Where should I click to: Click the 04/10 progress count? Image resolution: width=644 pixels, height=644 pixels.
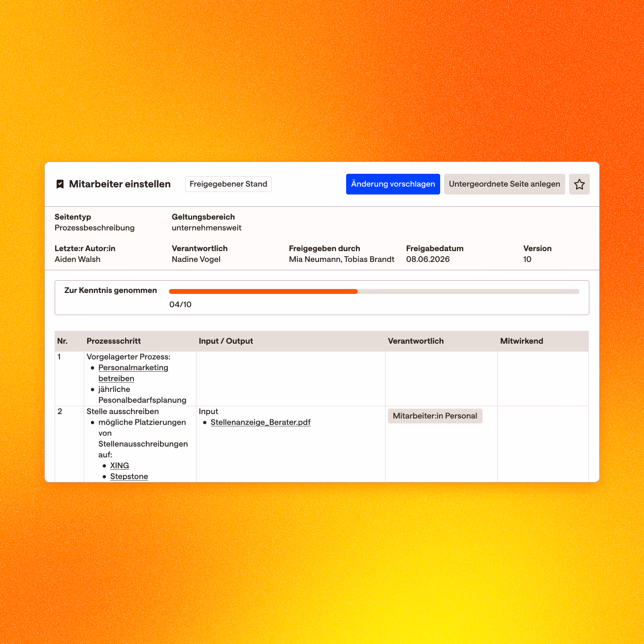[x=180, y=305]
